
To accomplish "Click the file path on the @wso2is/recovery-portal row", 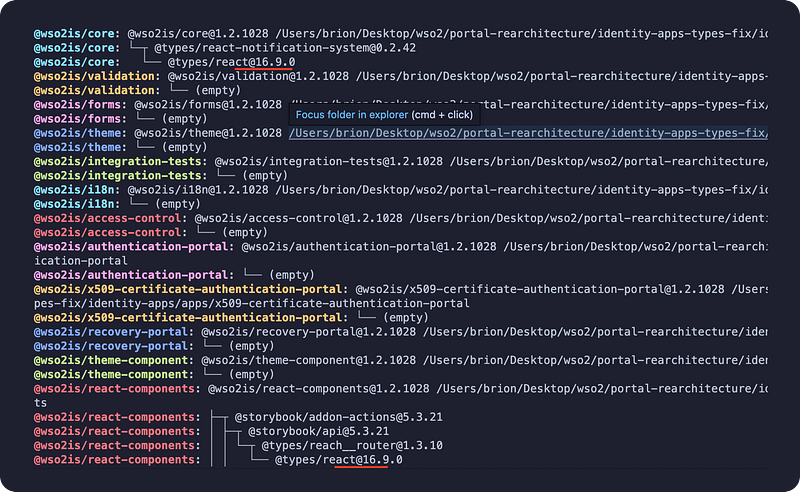I will pos(595,332).
